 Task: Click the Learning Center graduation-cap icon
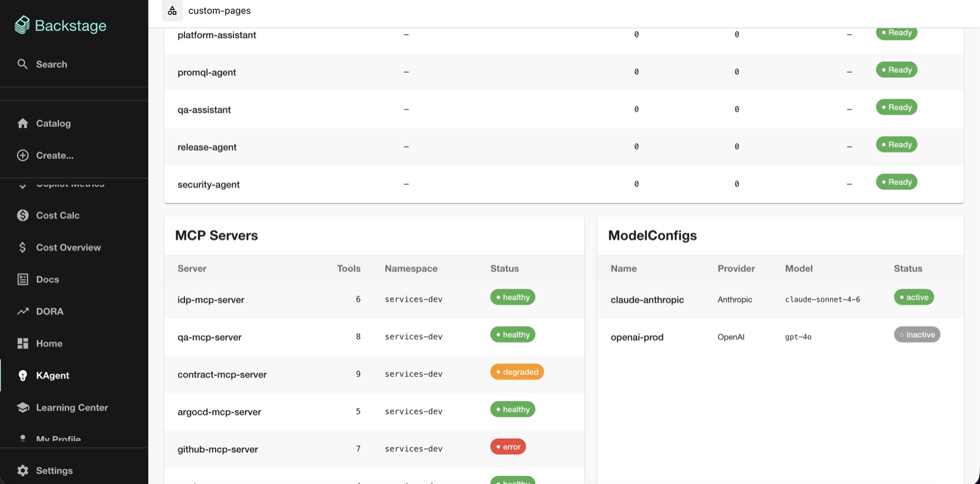coord(23,407)
